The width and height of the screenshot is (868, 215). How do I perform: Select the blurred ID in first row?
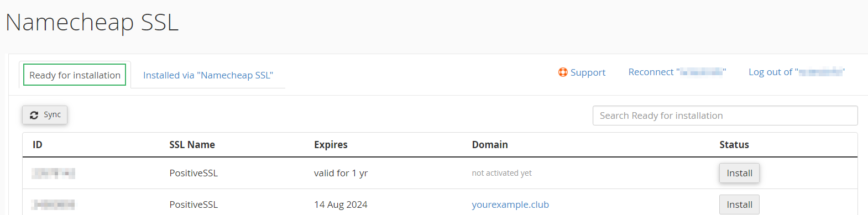point(54,174)
